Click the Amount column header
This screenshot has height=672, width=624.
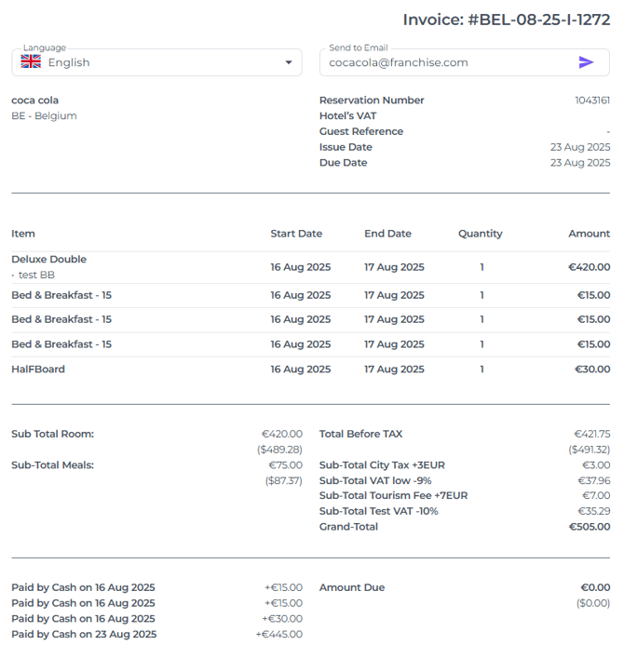[x=589, y=234]
